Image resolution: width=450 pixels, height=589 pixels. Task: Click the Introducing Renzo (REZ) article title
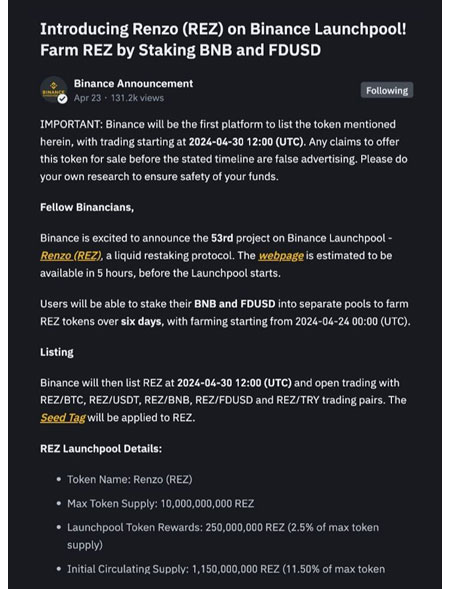(x=223, y=39)
